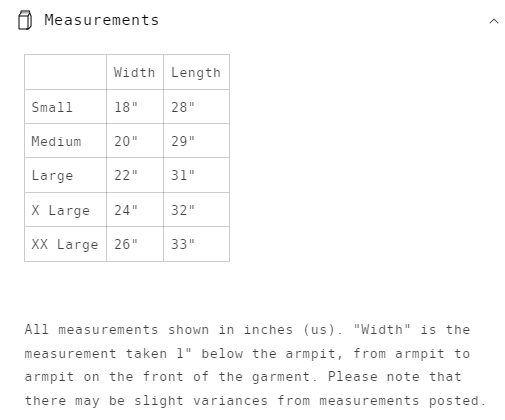Click the 18" width cell for Small
This screenshot has width=505, height=420.
[135, 107]
